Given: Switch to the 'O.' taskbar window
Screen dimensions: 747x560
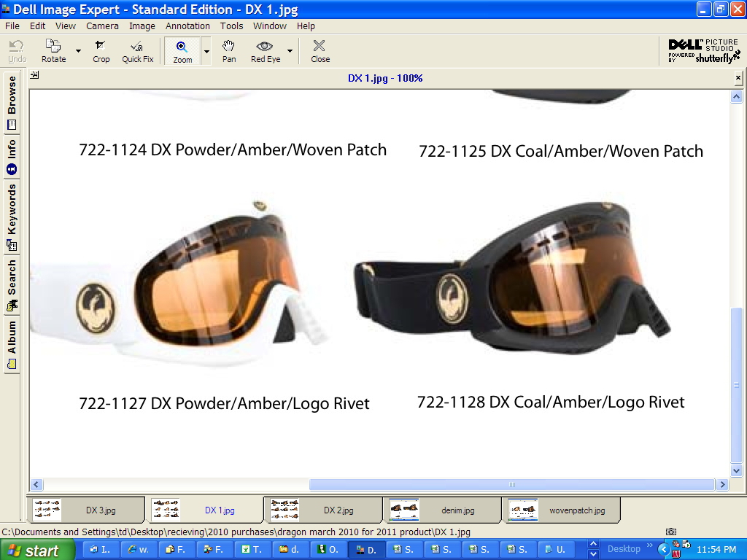Looking at the screenshot, I should pos(328,550).
